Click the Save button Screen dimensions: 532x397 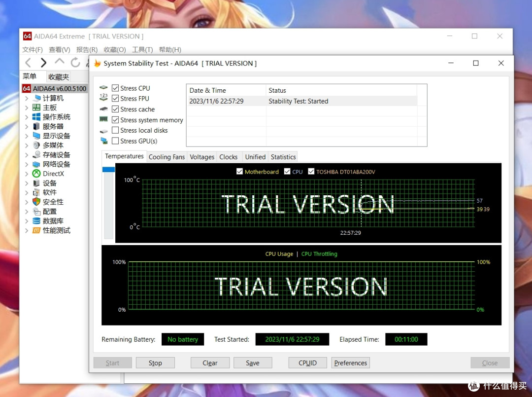253,362
